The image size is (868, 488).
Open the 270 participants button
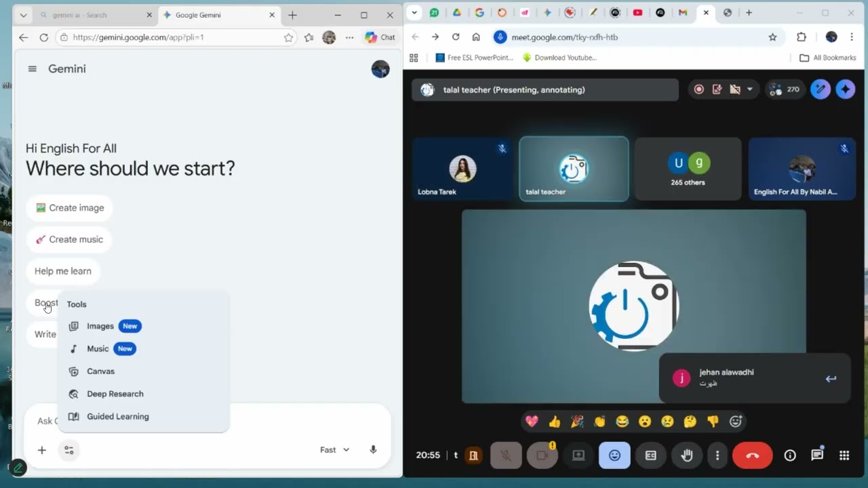point(785,89)
